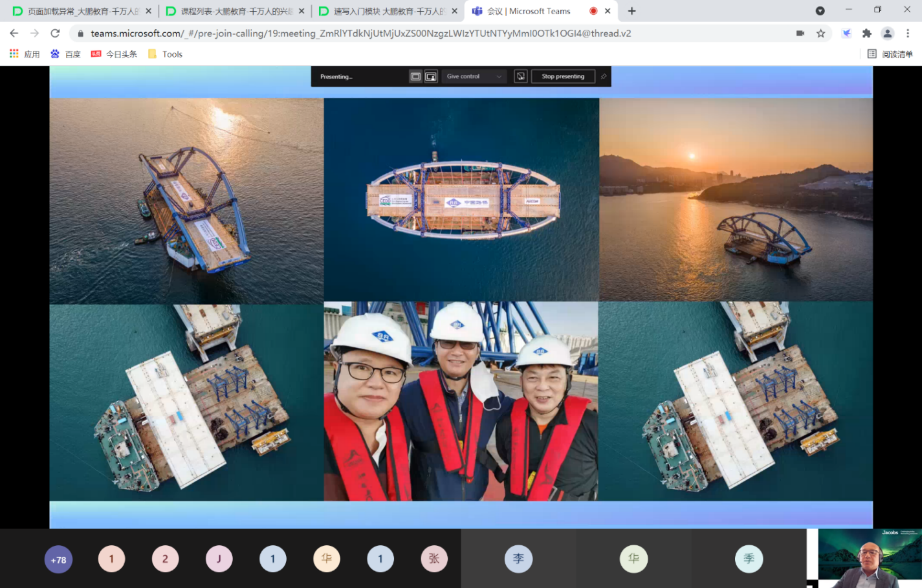Select content-only presenter layout icon
The height and width of the screenshot is (588, 922).
pos(415,76)
